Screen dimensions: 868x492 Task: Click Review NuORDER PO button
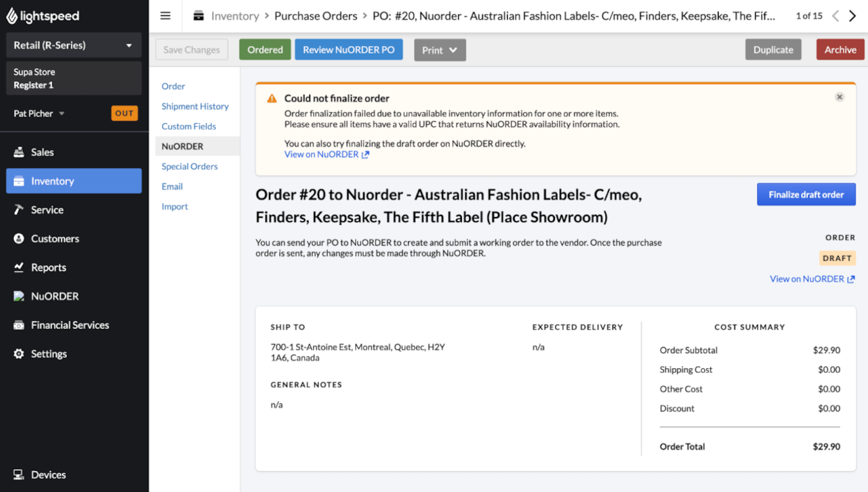click(349, 50)
